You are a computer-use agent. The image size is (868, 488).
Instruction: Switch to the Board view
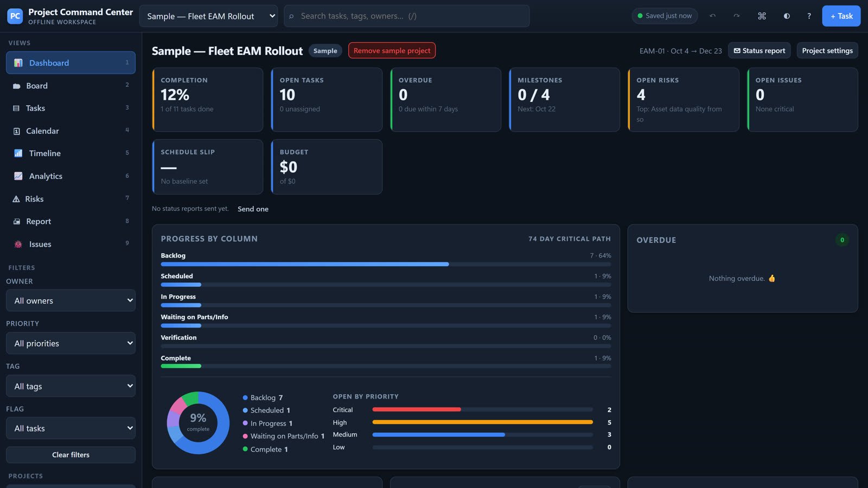(71, 86)
